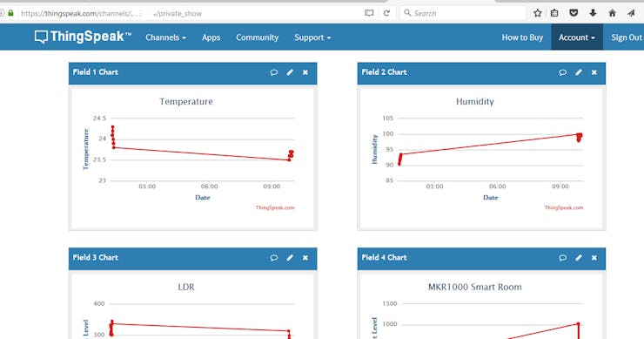Click the Temperature chart title
Image resolution: width=644 pixels, height=339 pixels.
[x=186, y=102]
